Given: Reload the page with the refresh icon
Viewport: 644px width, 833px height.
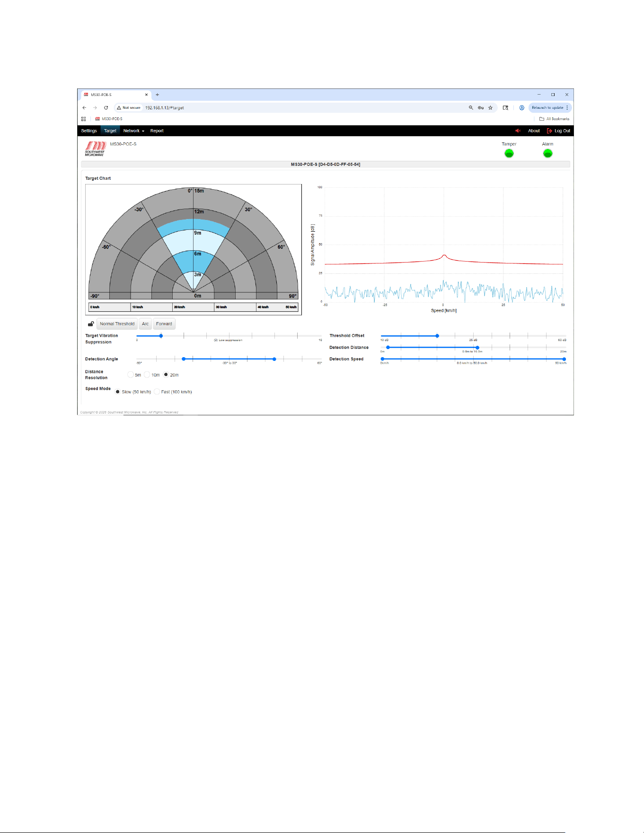Looking at the screenshot, I should pos(106,108).
